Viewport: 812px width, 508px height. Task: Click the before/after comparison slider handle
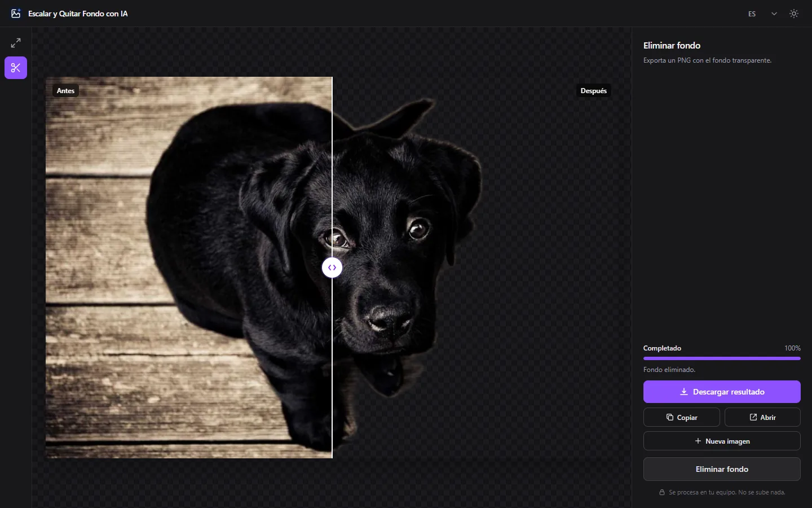pyautogui.click(x=332, y=268)
